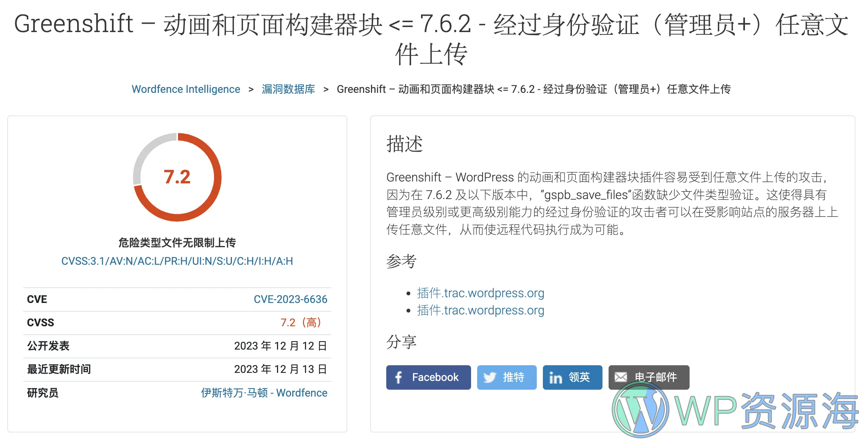Open the Wordfence Intelligence breadcrumb link
This screenshot has height=447, width=868.
point(186,89)
